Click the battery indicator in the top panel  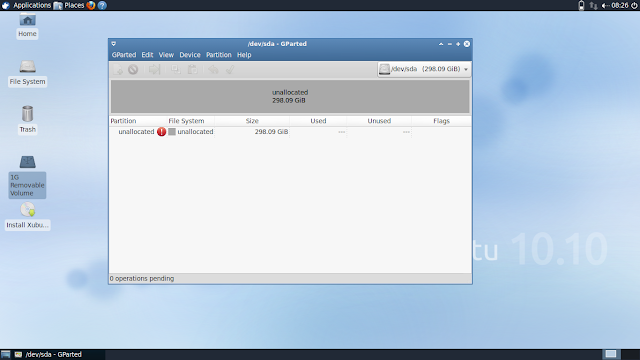pos(581,5)
